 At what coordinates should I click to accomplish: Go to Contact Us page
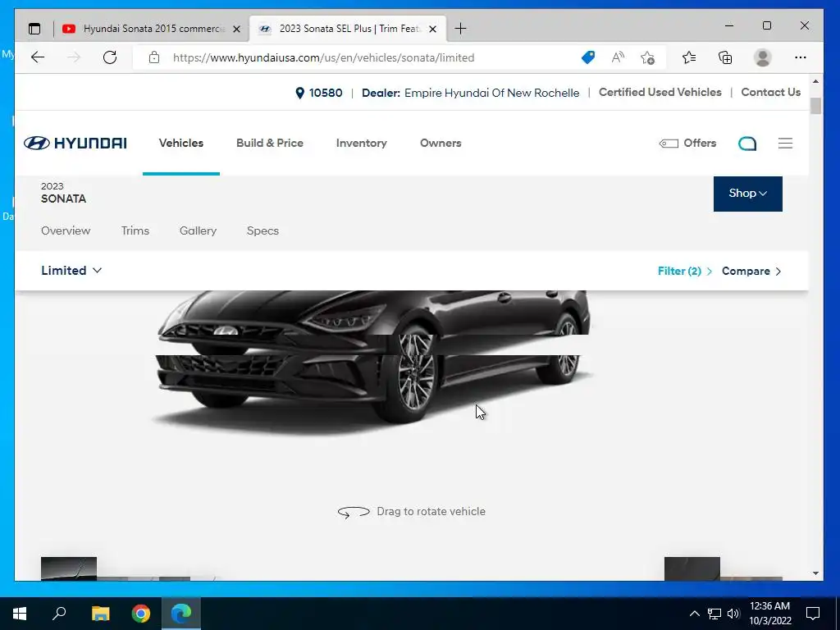(770, 92)
